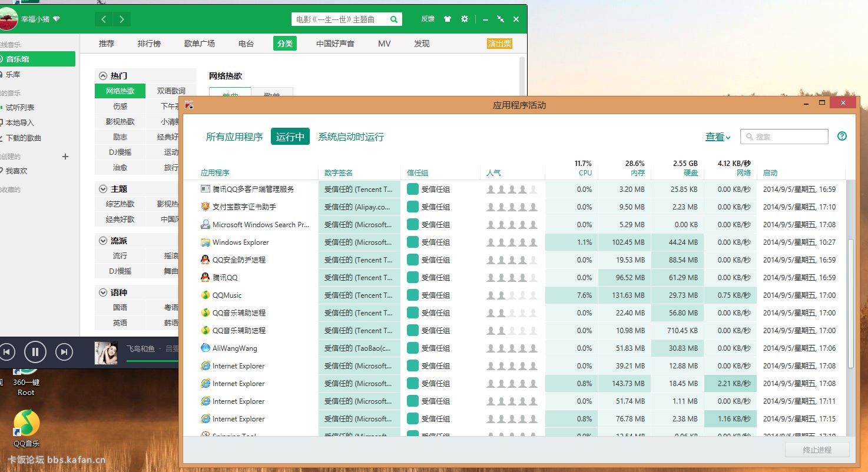The image size is (868, 472).
Task: Click 终止进程 button
Action: pos(817,450)
